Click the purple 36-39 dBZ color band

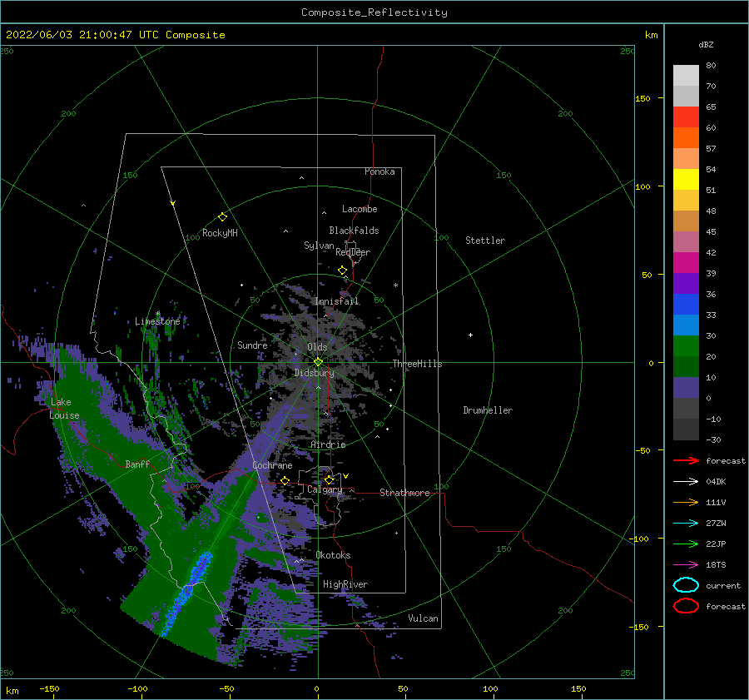686,283
